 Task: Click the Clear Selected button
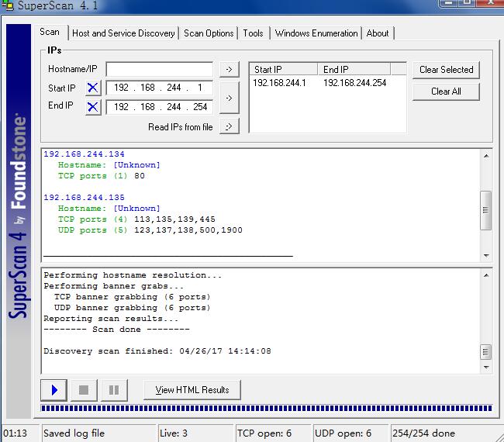click(x=446, y=70)
